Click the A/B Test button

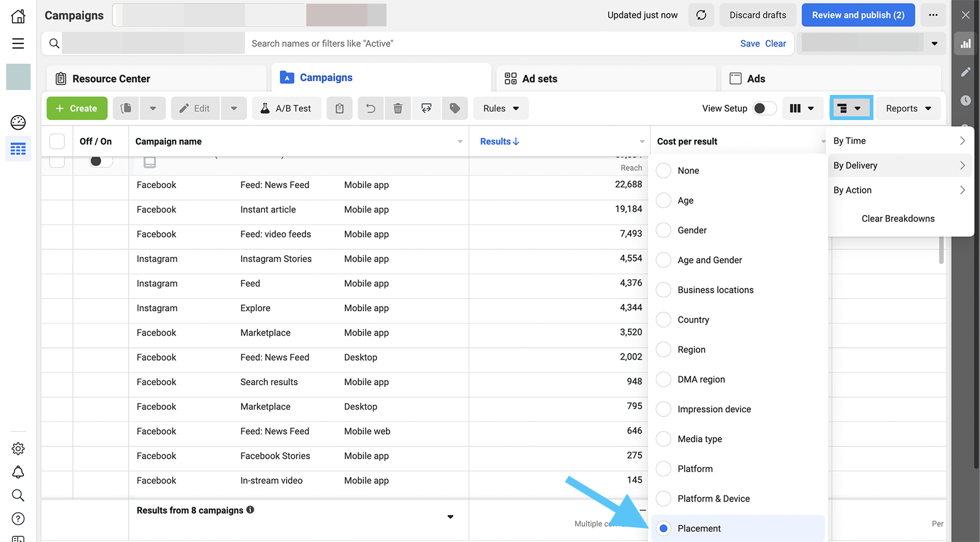pos(286,108)
